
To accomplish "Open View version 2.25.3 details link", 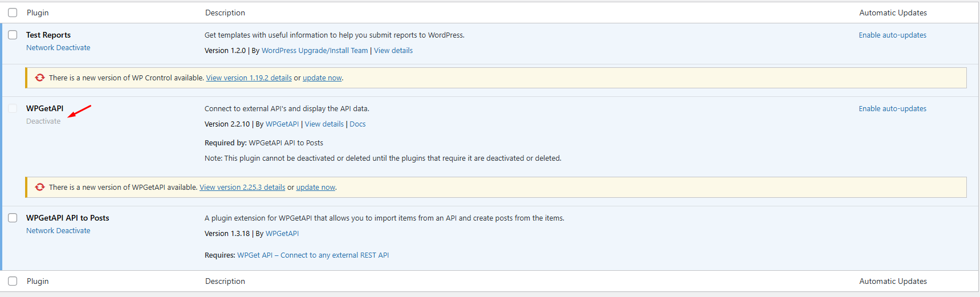I will tap(242, 188).
